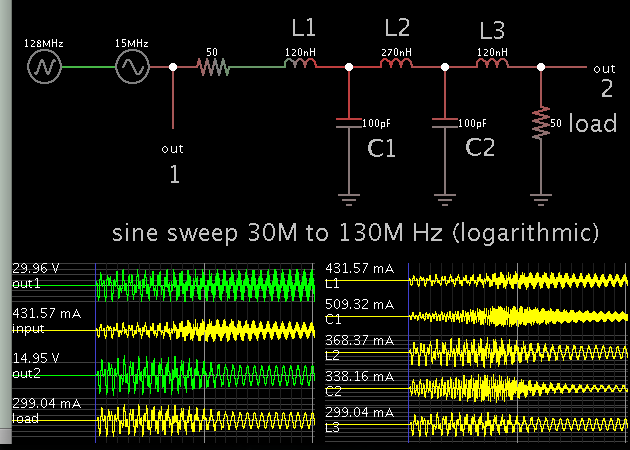Click the input current scope trace
This screenshot has height=450, width=630.
[x=205, y=330]
